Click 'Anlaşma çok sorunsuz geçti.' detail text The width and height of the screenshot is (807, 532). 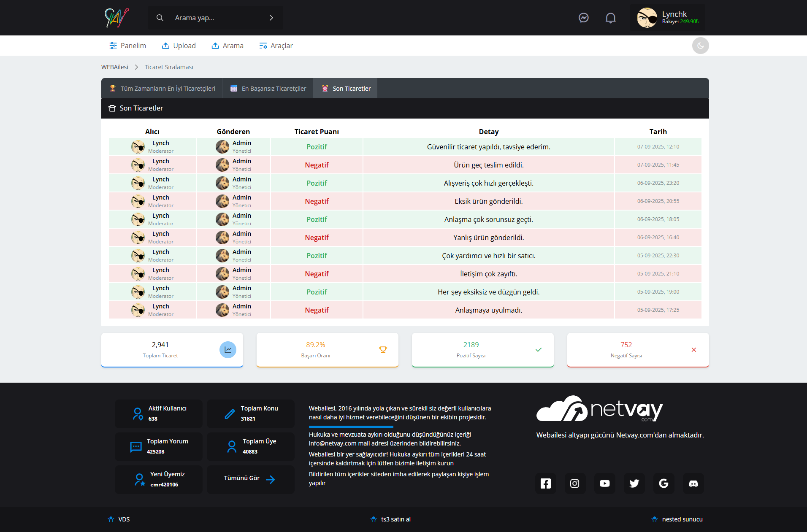coord(489,219)
